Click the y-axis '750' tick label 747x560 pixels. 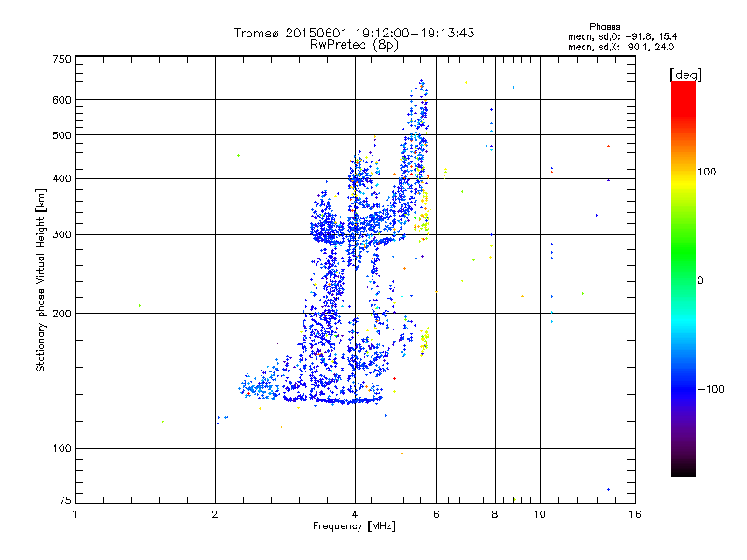62,59
